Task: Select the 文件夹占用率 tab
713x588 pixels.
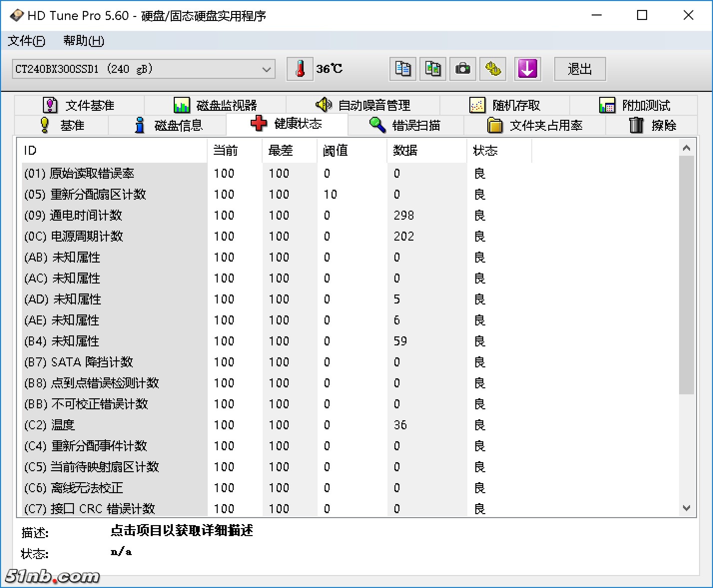Action: click(x=535, y=125)
